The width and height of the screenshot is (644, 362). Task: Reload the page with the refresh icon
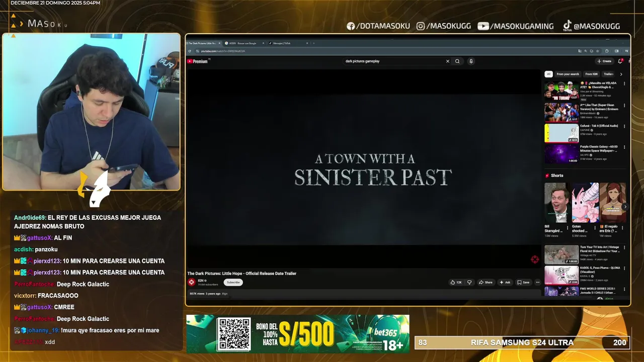(x=190, y=51)
